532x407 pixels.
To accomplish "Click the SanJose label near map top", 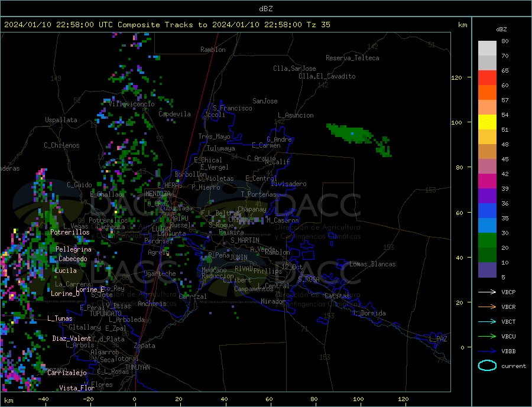I will point(265,101).
